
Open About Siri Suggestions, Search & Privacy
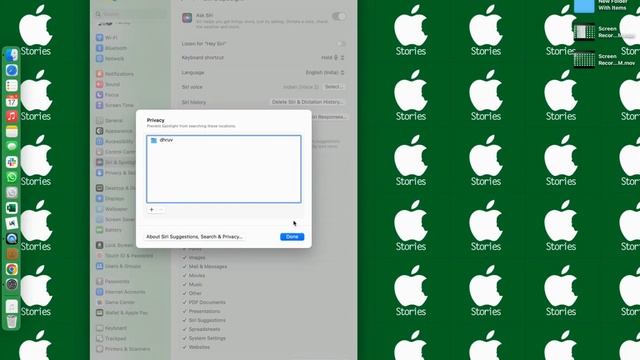[194, 237]
